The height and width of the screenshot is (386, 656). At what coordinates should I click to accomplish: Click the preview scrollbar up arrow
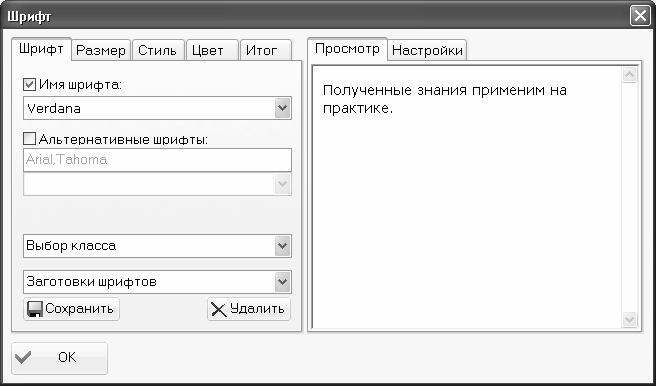coord(630,75)
